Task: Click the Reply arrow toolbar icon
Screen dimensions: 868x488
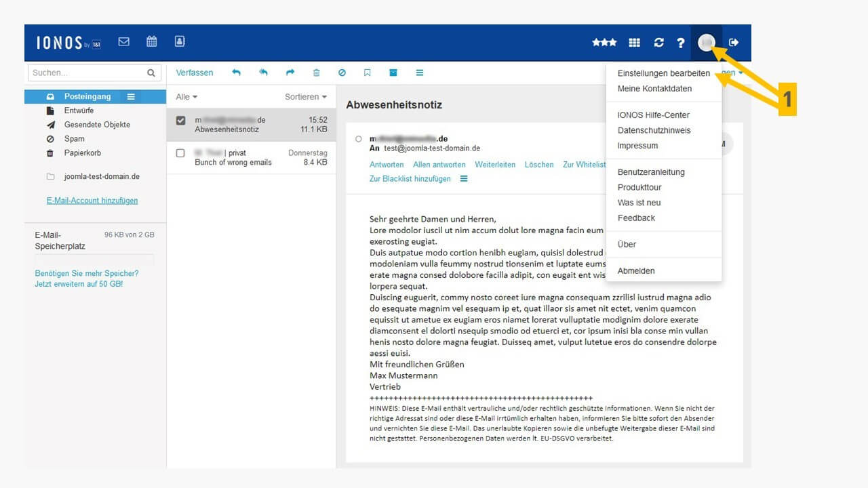Action: pos(236,73)
